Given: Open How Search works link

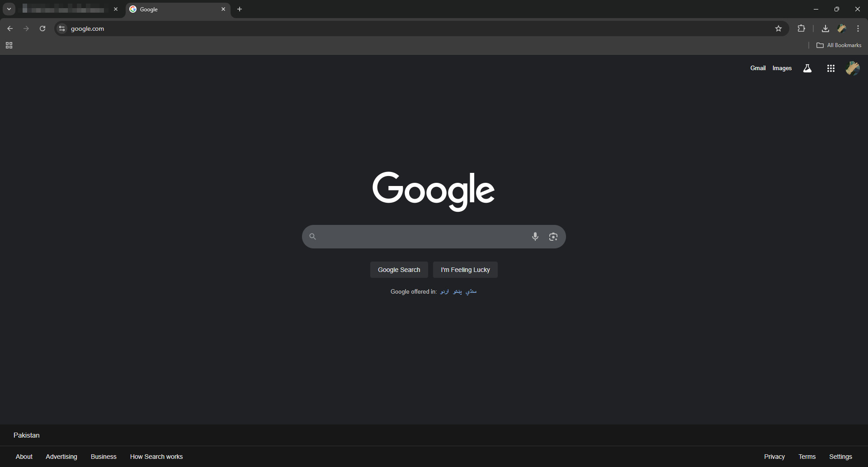Looking at the screenshot, I should click(x=156, y=457).
